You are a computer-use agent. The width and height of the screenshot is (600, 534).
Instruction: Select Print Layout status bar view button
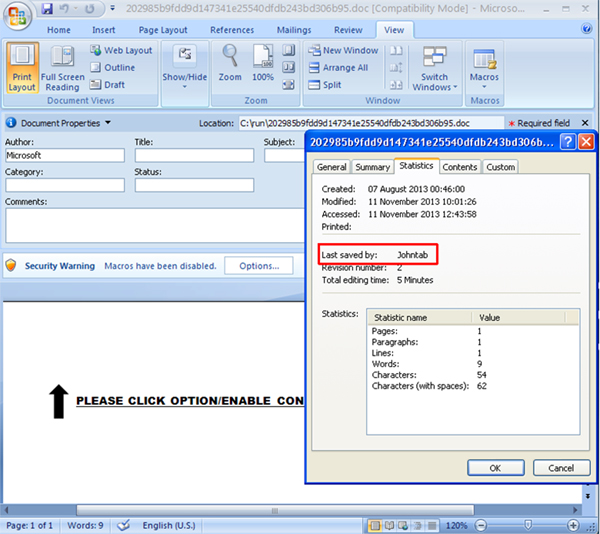click(x=375, y=526)
